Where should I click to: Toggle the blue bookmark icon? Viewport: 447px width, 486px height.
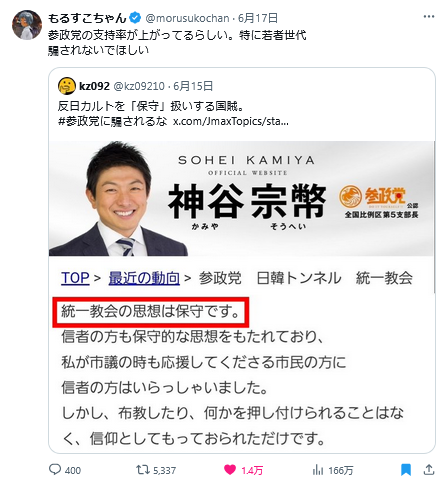click(406, 470)
